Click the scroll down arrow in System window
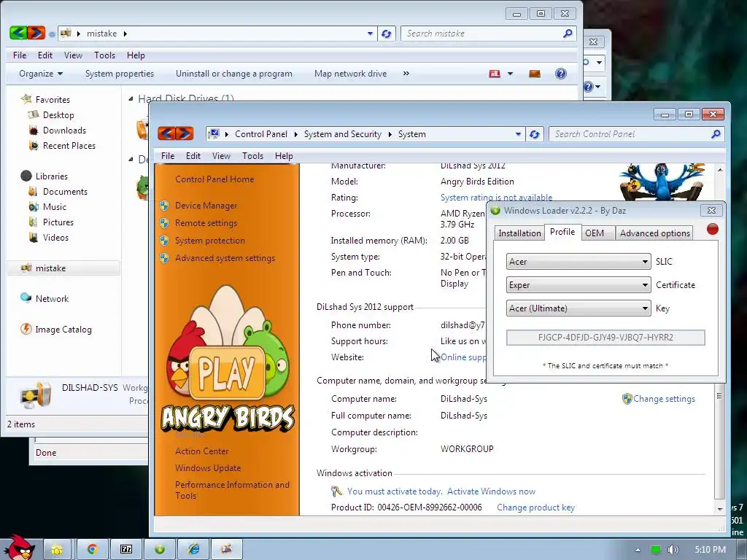747x560 pixels. [719, 509]
